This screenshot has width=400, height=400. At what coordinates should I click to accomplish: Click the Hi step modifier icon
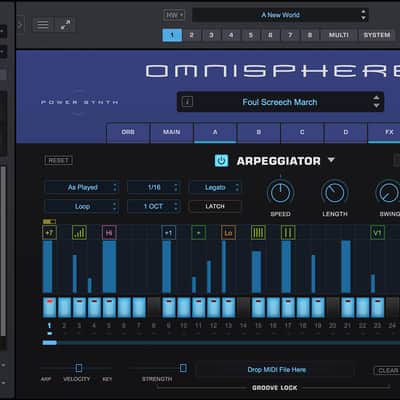pyautogui.click(x=109, y=233)
